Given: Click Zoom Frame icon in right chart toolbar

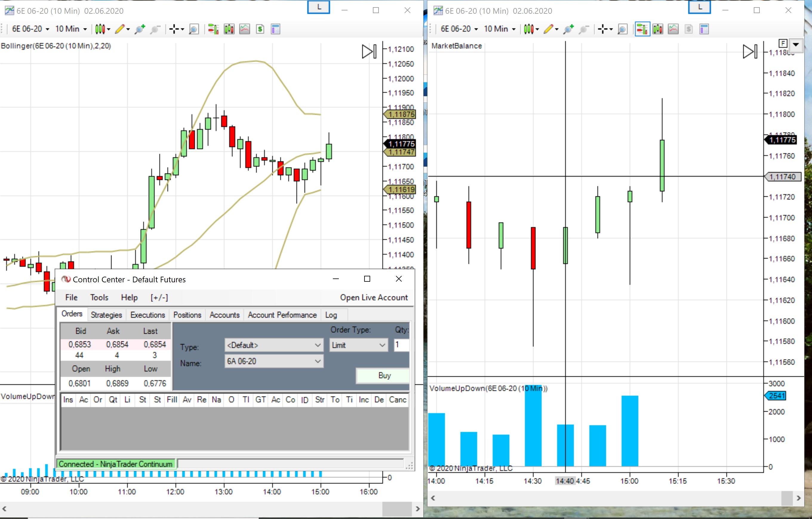Looking at the screenshot, I should 622,29.
